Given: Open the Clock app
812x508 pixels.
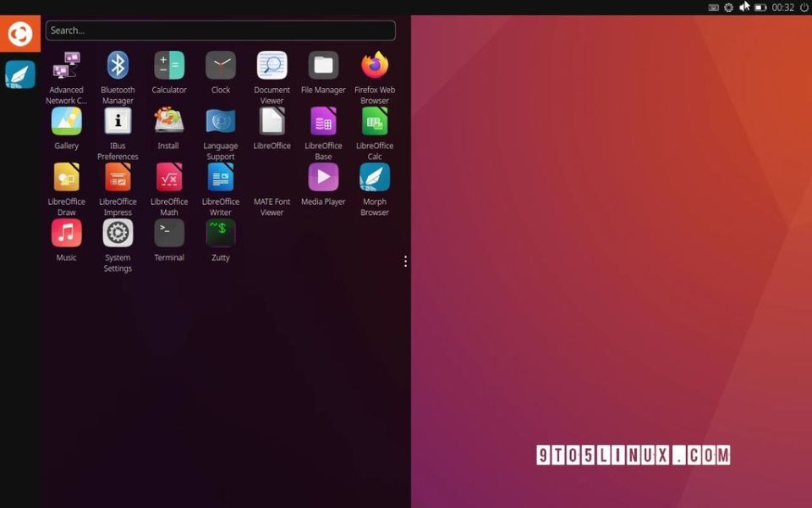Looking at the screenshot, I should pos(221,65).
